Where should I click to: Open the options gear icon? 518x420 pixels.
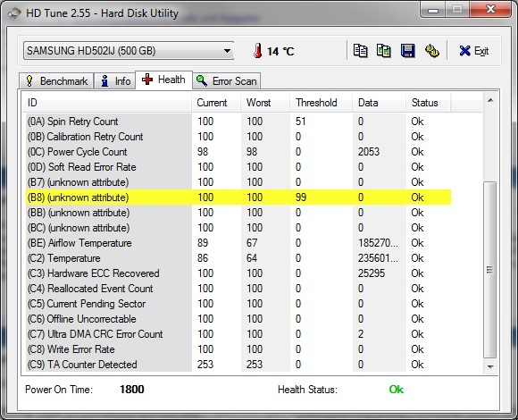(x=431, y=51)
